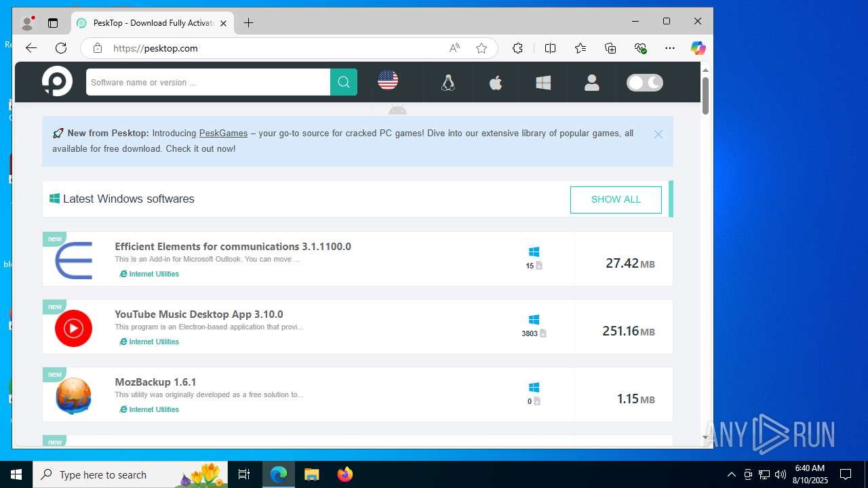The image size is (868, 488).
Task: Open a new browser tab
Action: tap(248, 23)
